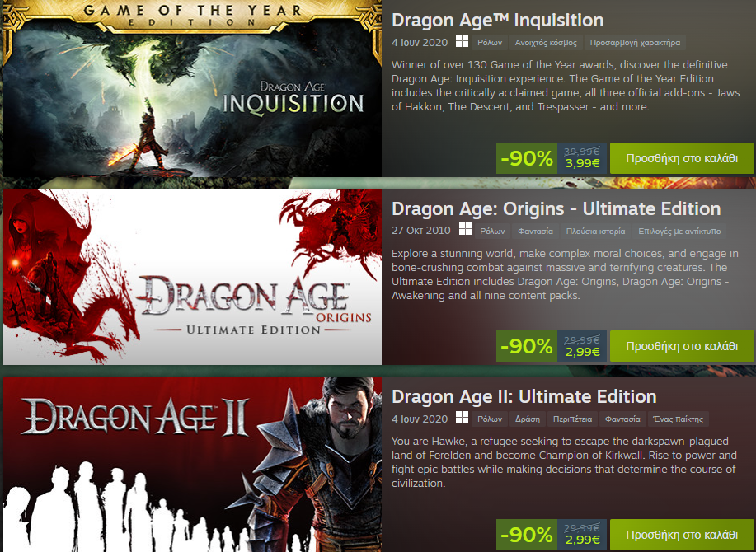Add Dragon Age Inquisition to cart
Screen dimensions: 756x552
pos(682,158)
